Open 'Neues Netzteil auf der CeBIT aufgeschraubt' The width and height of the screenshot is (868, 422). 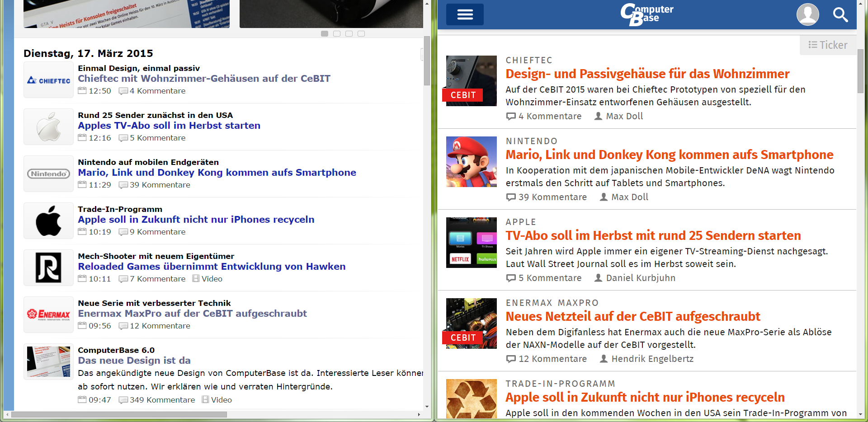click(x=633, y=316)
